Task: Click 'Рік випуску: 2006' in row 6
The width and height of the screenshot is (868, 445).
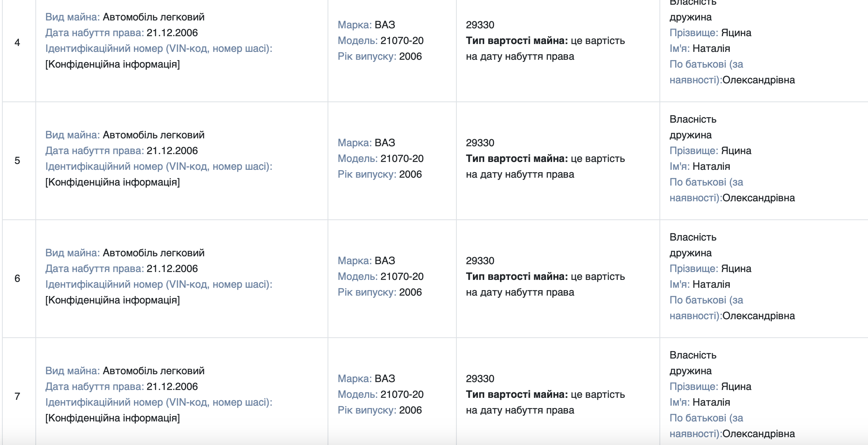Action: [380, 292]
